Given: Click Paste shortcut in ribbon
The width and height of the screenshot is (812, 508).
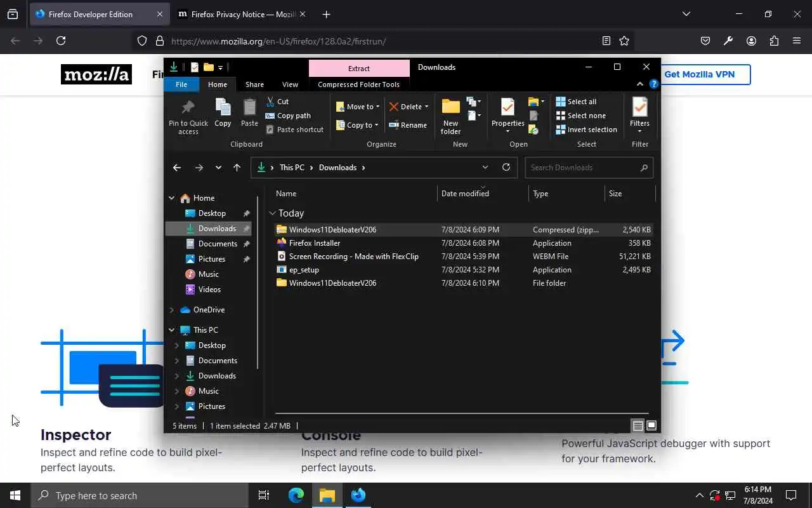Looking at the screenshot, I should [294, 130].
